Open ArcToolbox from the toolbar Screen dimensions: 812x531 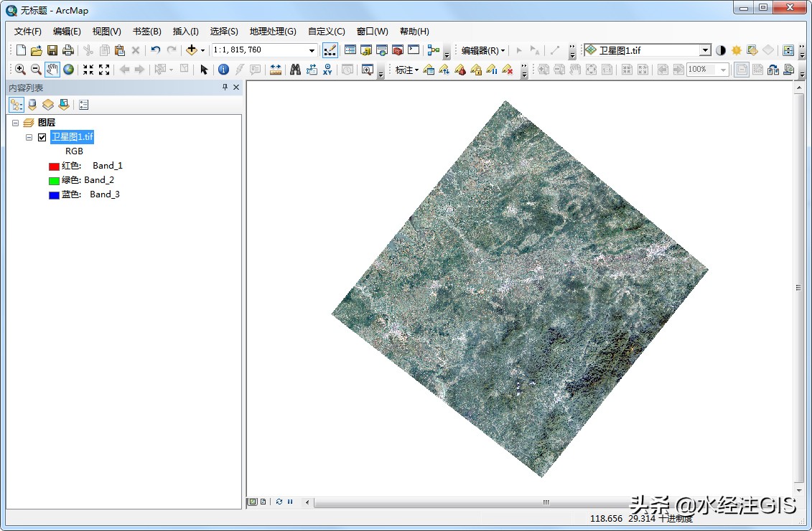point(397,50)
